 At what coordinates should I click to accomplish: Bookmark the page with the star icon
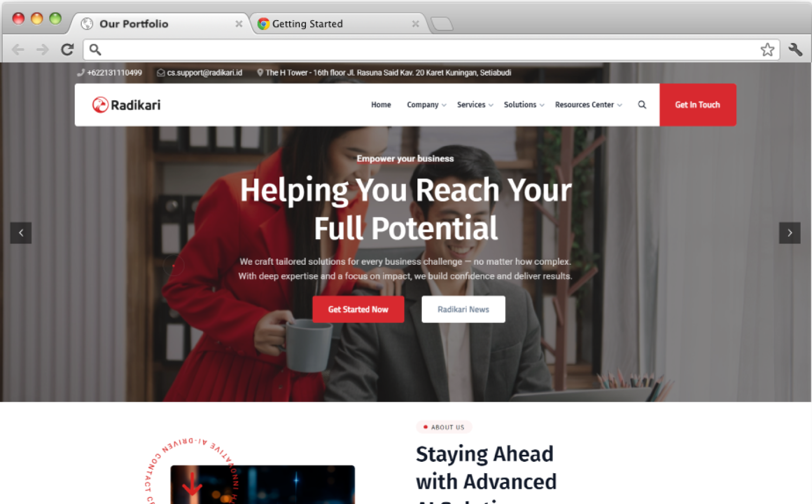[x=767, y=50]
